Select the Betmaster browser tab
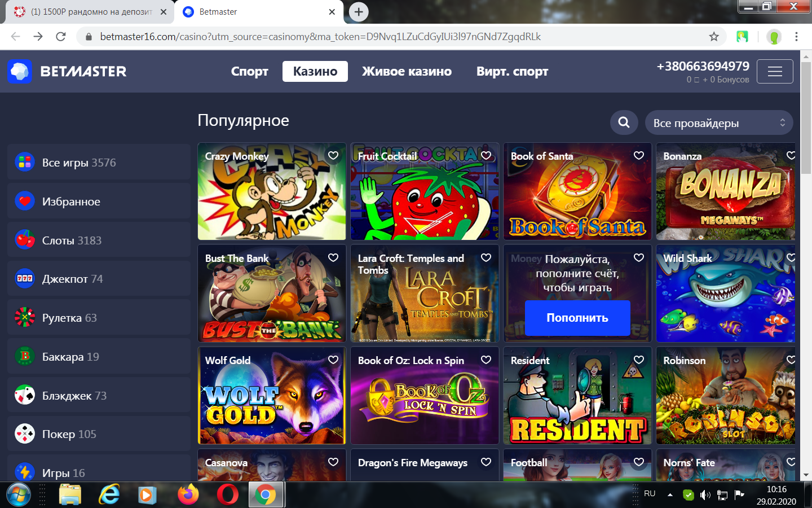812x508 pixels. click(258, 12)
